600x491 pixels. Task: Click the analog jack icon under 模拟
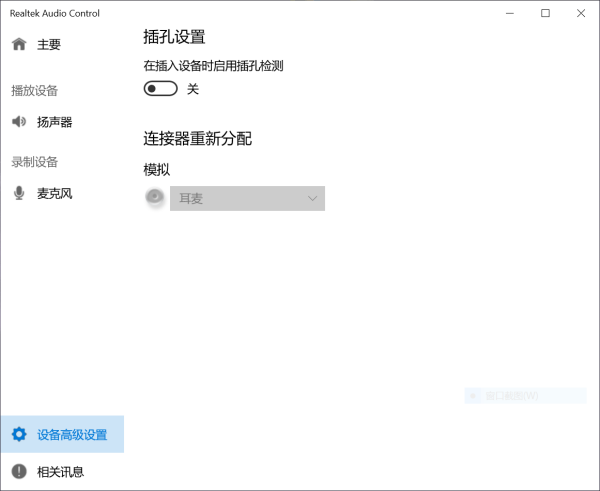[155, 197]
